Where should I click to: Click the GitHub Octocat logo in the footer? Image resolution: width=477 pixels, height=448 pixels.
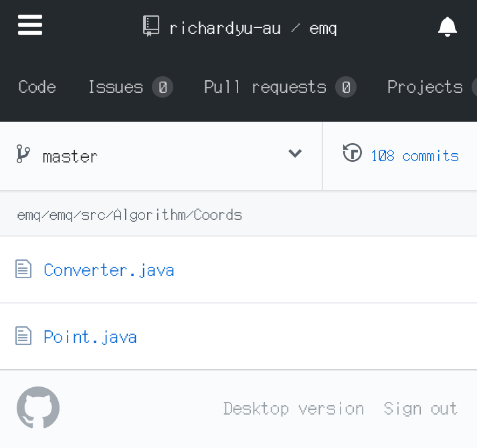click(x=38, y=407)
